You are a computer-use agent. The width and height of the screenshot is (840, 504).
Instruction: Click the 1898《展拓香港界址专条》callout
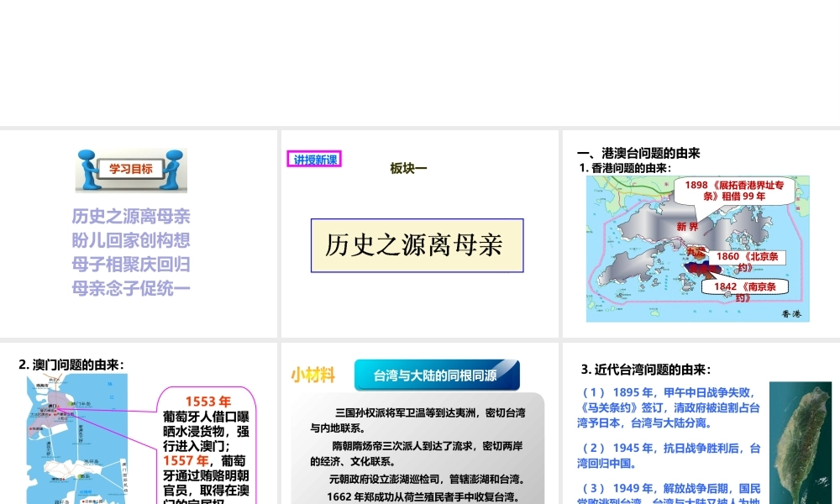(734, 190)
